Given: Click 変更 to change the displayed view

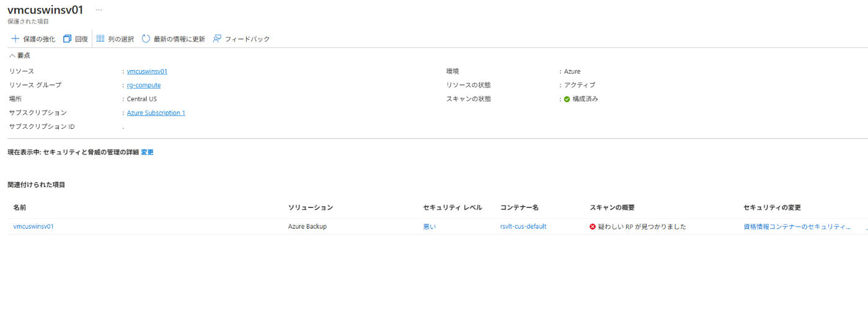Looking at the screenshot, I should pos(147,152).
